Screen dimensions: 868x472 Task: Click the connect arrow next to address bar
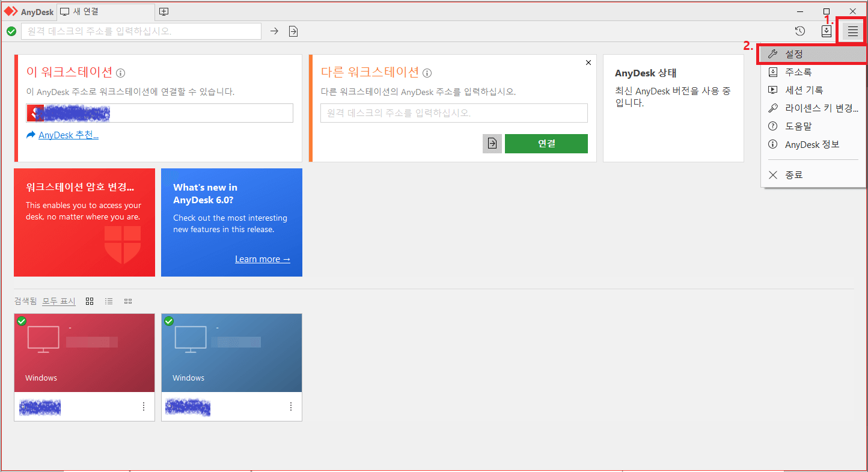pos(274,31)
